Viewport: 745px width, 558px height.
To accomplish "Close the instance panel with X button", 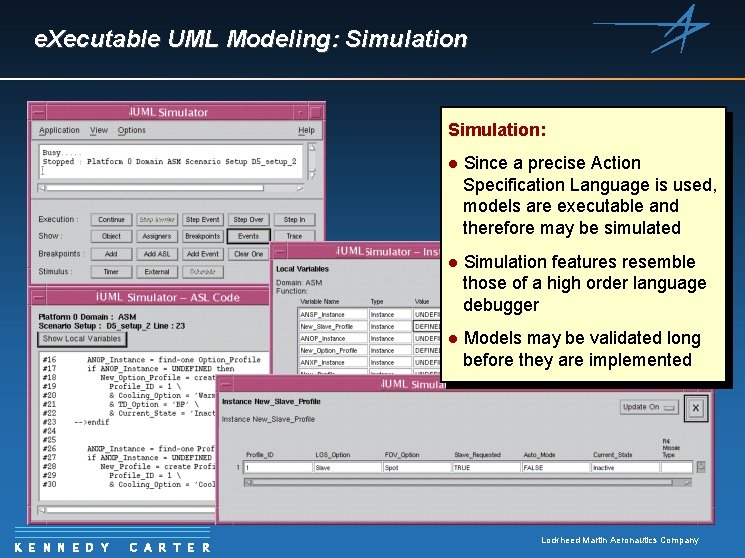I will pos(696,408).
